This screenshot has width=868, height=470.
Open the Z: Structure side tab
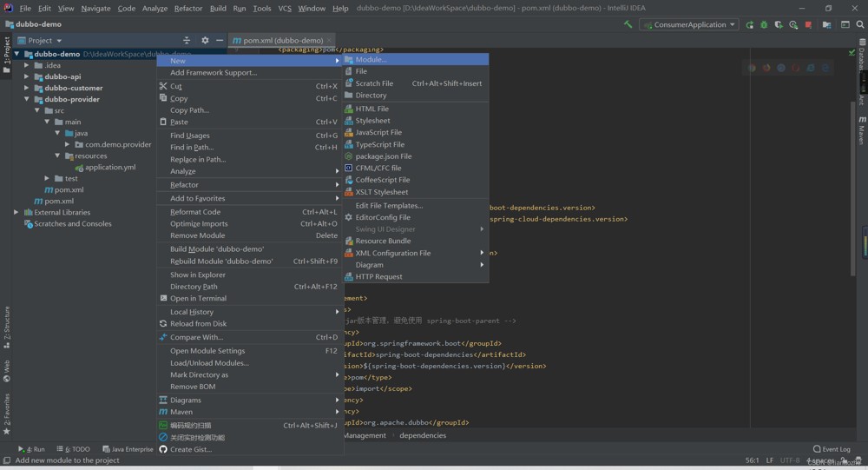[x=7, y=327]
